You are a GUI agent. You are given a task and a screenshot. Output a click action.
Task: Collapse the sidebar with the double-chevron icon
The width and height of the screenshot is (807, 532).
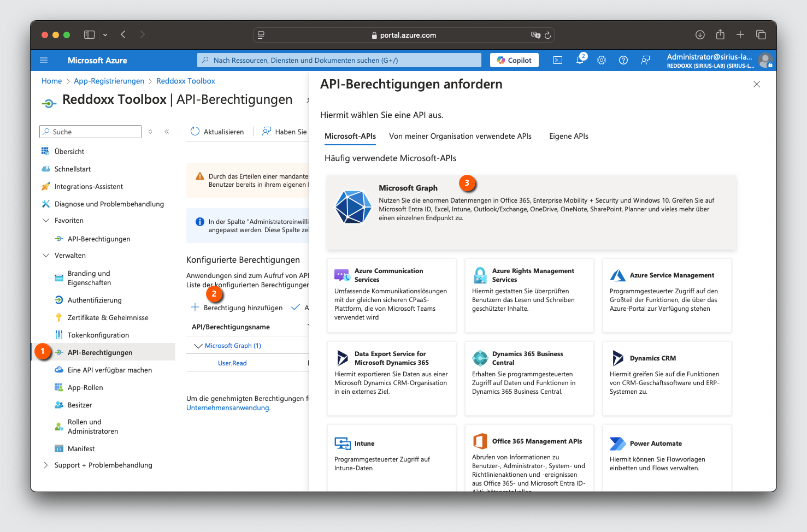click(167, 132)
